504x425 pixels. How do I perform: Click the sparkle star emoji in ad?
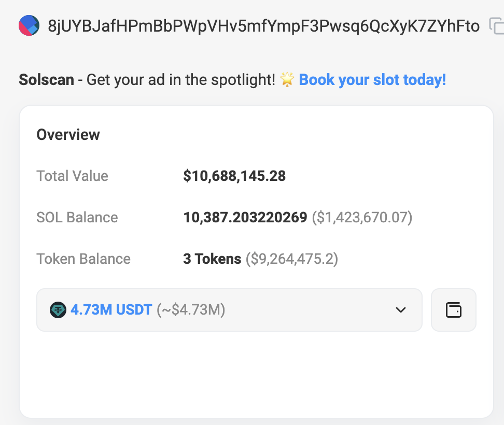pos(287,80)
